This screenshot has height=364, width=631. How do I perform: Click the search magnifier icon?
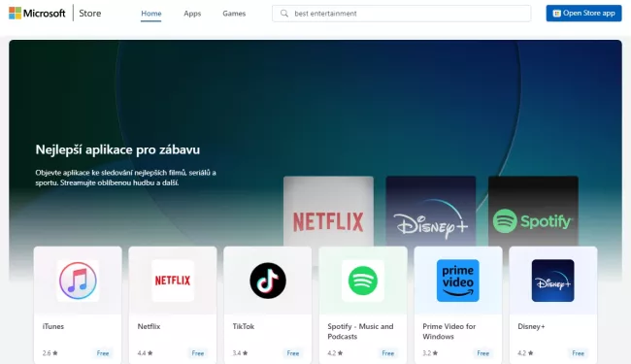[284, 14]
